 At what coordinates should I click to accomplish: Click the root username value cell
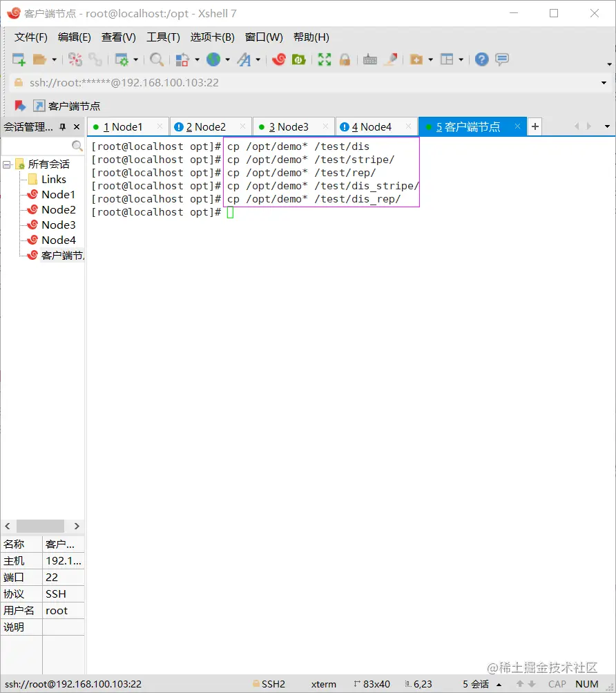coord(64,610)
